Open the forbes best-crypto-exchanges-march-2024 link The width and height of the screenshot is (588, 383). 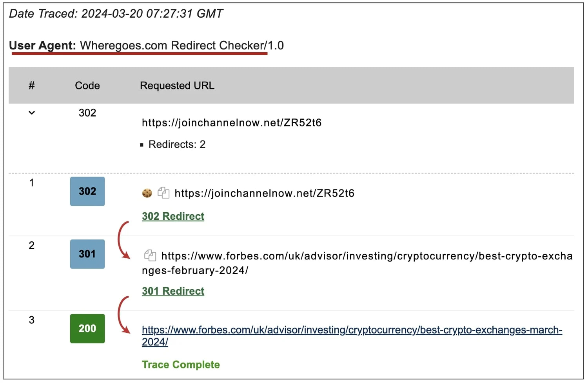tap(352, 336)
